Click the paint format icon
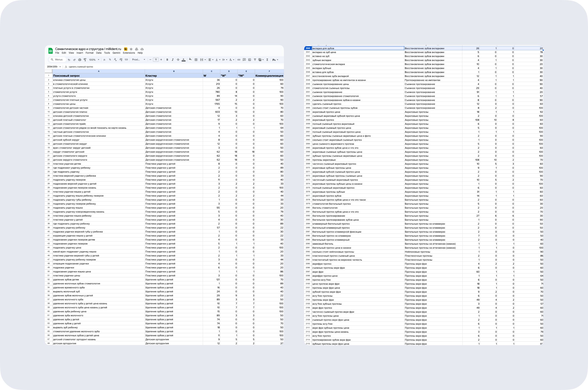The width and height of the screenshot is (588, 390). pyautogui.click(x=85, y=60)
